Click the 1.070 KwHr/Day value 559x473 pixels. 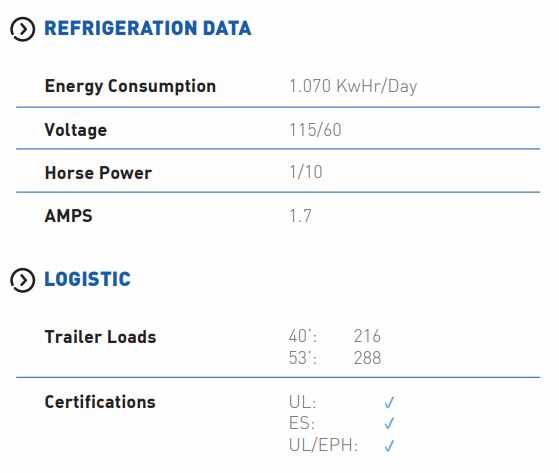[x=353, y=87]
